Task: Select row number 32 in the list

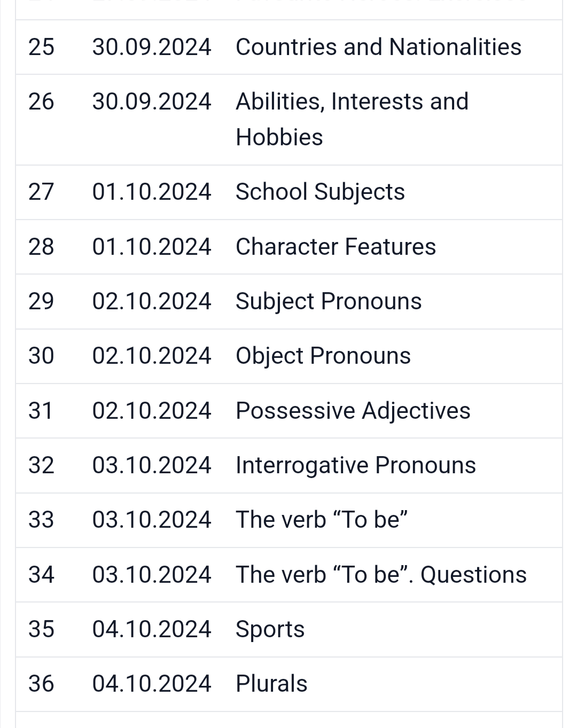Action: [x=41, y=465]
